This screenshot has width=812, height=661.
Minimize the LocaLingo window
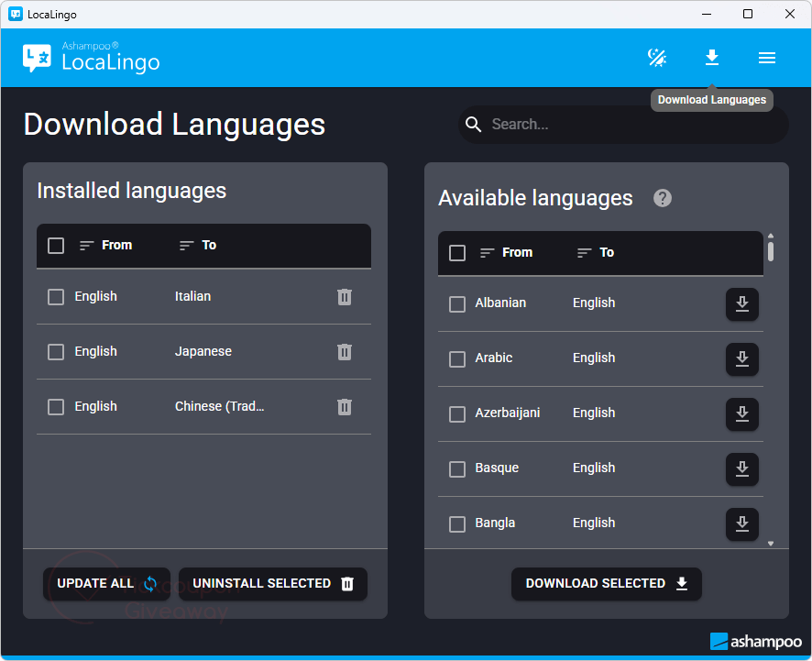coord(707,14)
